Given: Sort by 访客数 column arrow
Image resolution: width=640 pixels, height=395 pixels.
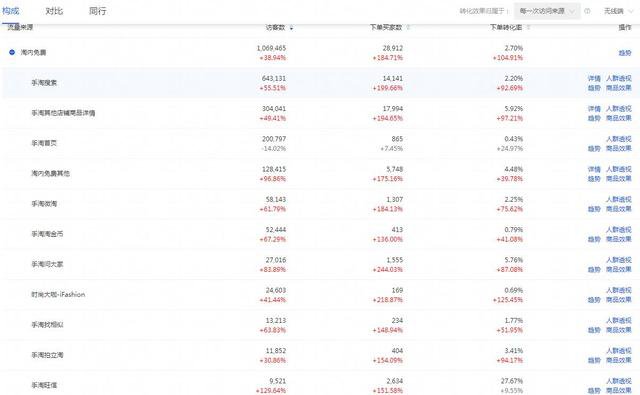Looking at the screenshot, I should click(291, 28).
